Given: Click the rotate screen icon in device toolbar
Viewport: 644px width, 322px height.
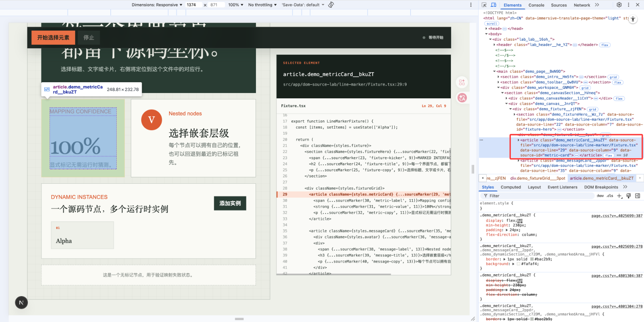Looking at the screenshot, I should tap(331, 5).
